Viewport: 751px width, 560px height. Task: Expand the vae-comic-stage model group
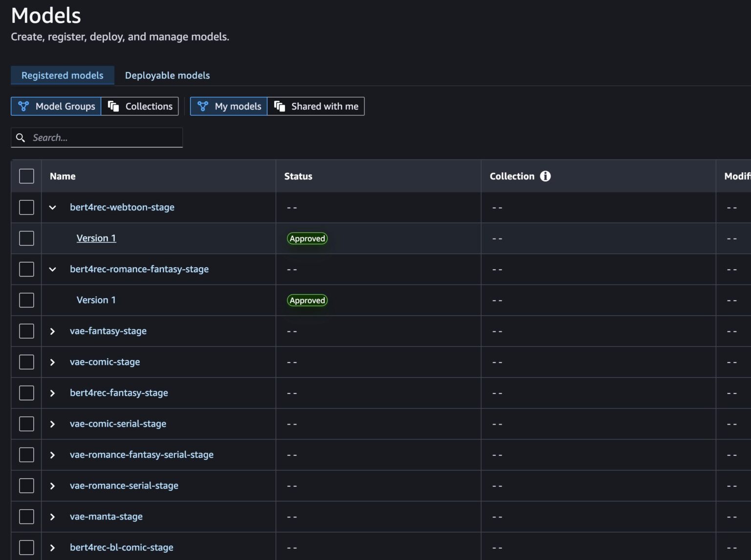tap(52, 362)
